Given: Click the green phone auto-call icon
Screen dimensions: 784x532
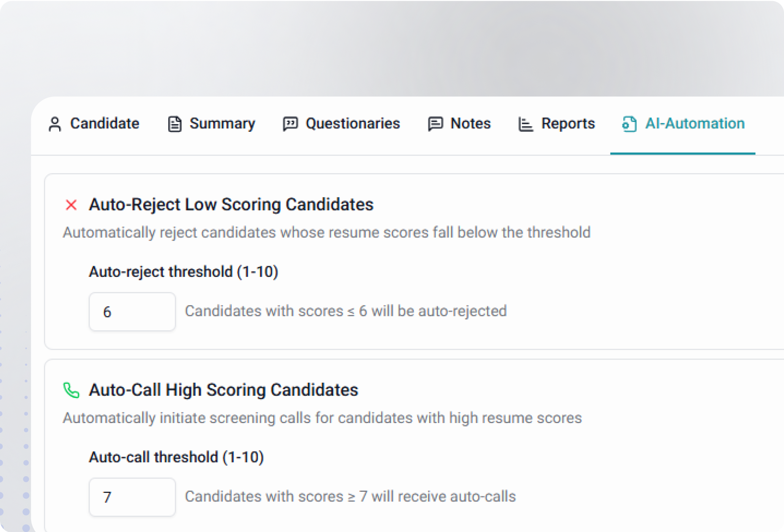Looking at the screenshot, I should [71, 390].
